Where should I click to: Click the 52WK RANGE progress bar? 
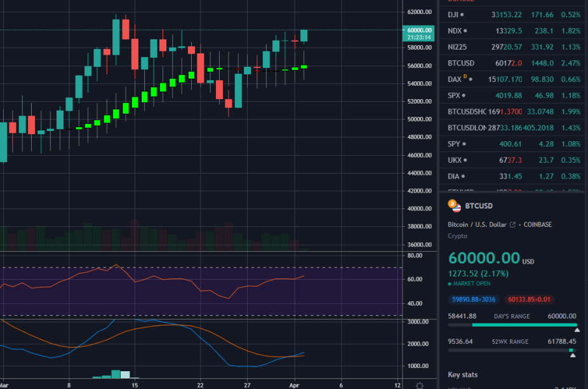coord(512,350)
